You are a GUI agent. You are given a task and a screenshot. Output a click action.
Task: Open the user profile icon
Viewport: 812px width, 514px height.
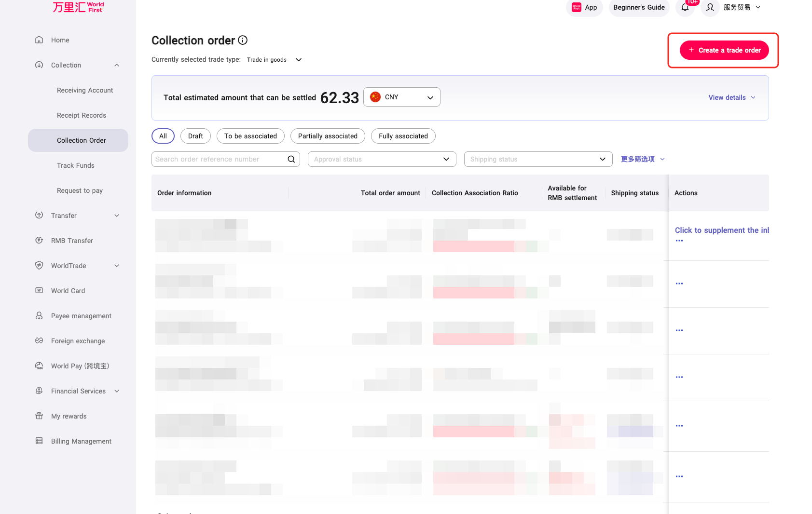pyautogui.click(x=710, y=7)
